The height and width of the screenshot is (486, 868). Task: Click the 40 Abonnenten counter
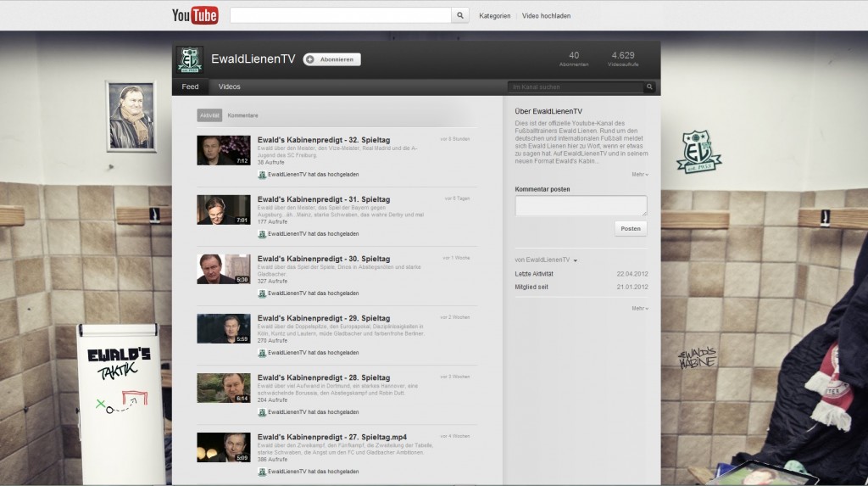point(574,59)
